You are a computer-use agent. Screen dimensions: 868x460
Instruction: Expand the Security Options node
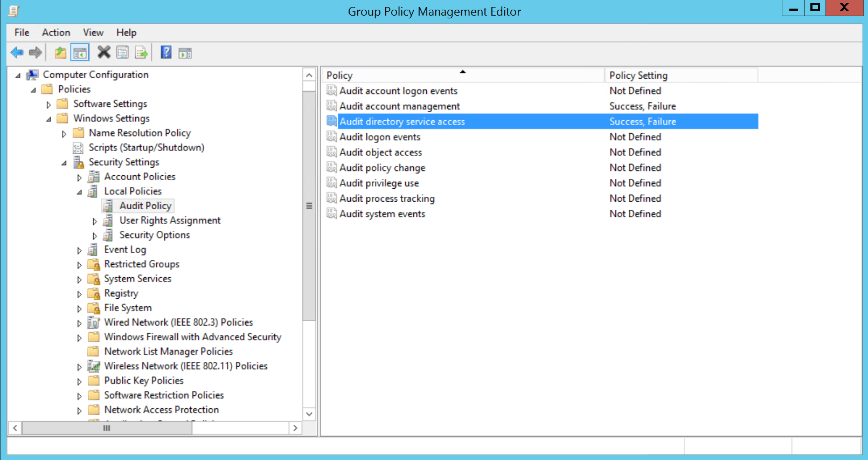point(95,236)
